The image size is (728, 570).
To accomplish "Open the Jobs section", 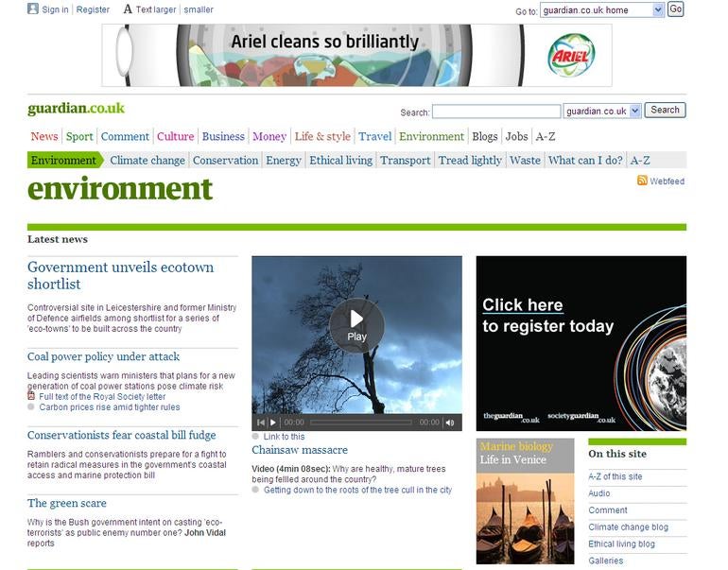I will coord(517,136).
